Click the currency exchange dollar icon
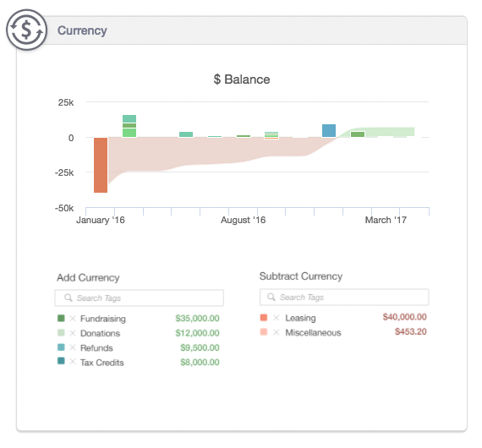Image resolution: width=482 pixels, height=448 pixels. pyautogui.click(x=27, y=30)
